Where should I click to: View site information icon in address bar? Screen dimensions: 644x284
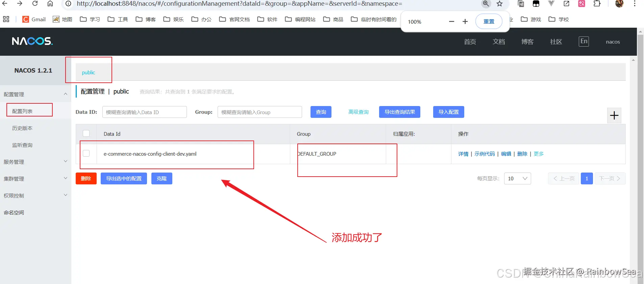[68, 4]
